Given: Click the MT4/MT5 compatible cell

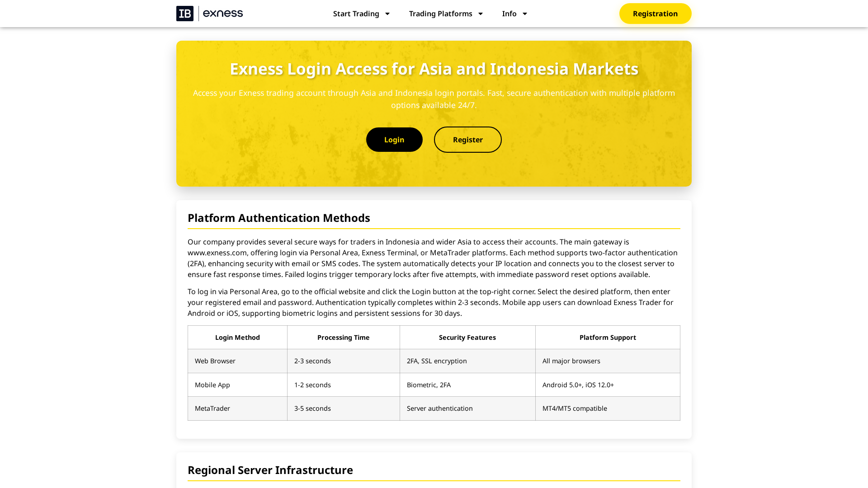Looking at the screenshot, I should pyautogui.click(x=608, y=408).
